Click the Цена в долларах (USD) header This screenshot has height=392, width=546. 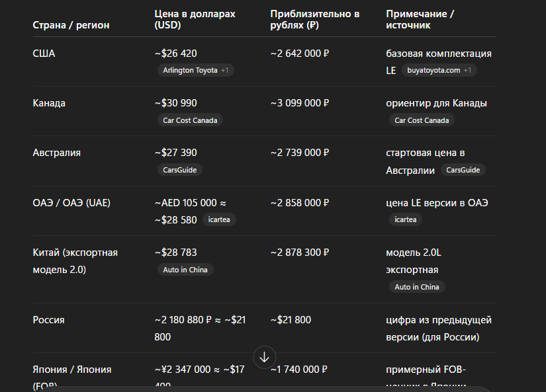[195, 19]
